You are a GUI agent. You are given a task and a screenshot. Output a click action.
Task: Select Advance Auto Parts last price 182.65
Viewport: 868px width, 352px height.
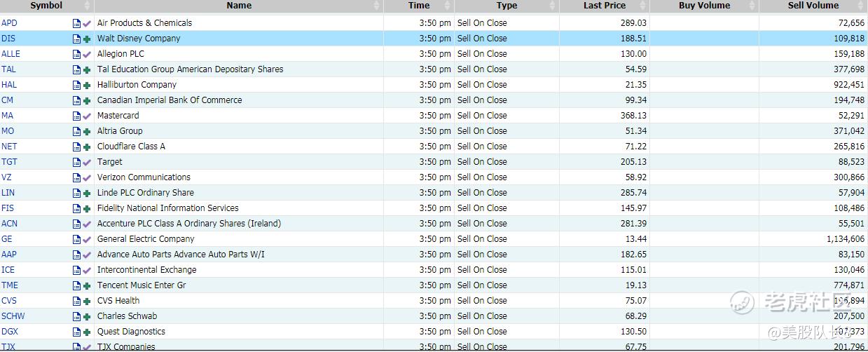coord(633,255)
